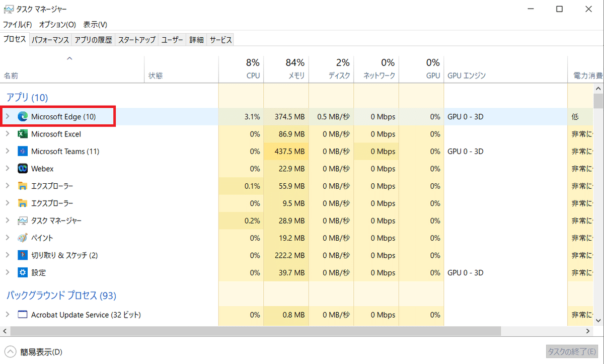This screenshot has width=604, height=364.
Task: Click the ペイント app icon
Action: (x=22, y=238)
